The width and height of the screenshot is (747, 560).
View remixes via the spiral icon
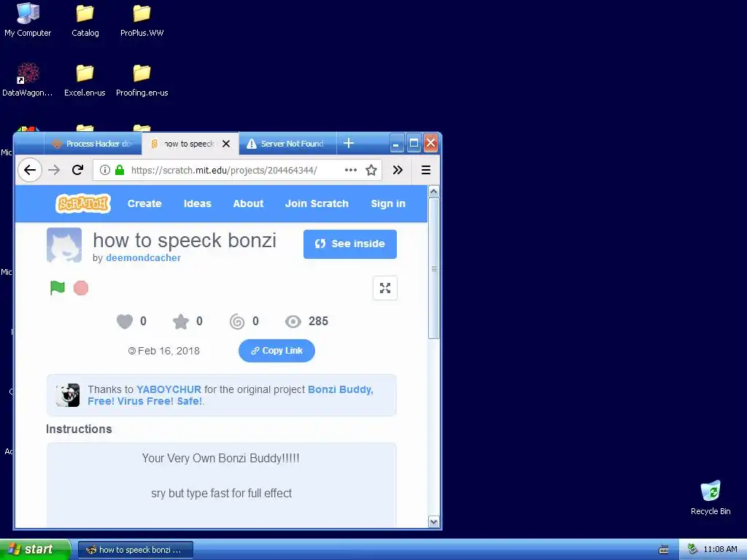[x=237, y=322]
